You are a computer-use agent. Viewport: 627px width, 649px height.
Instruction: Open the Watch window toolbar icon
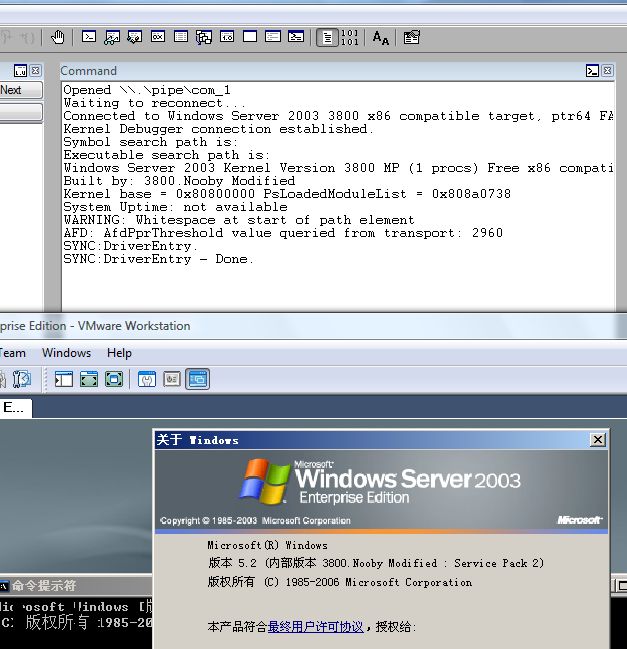pyautogui.click(x=112, y=37)
